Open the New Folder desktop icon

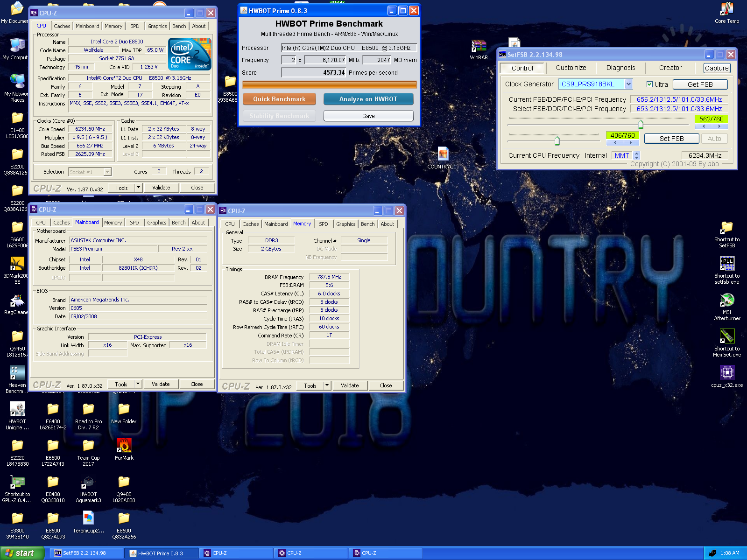(124, 413)
